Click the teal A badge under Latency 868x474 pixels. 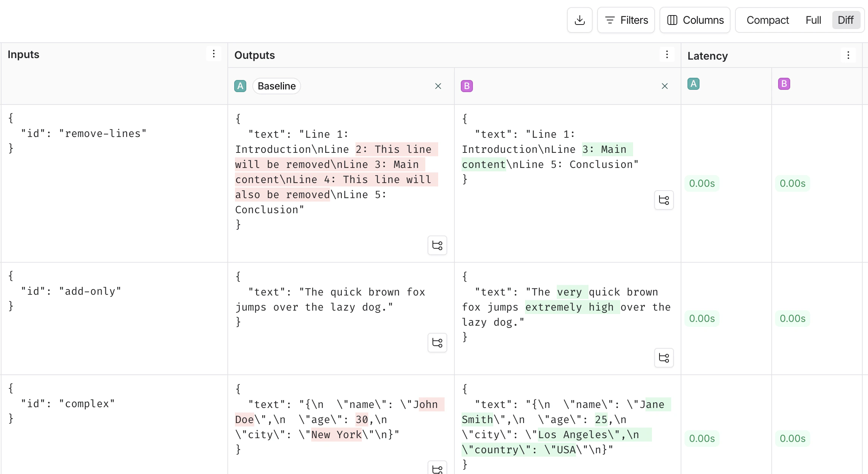pos(693,84)
